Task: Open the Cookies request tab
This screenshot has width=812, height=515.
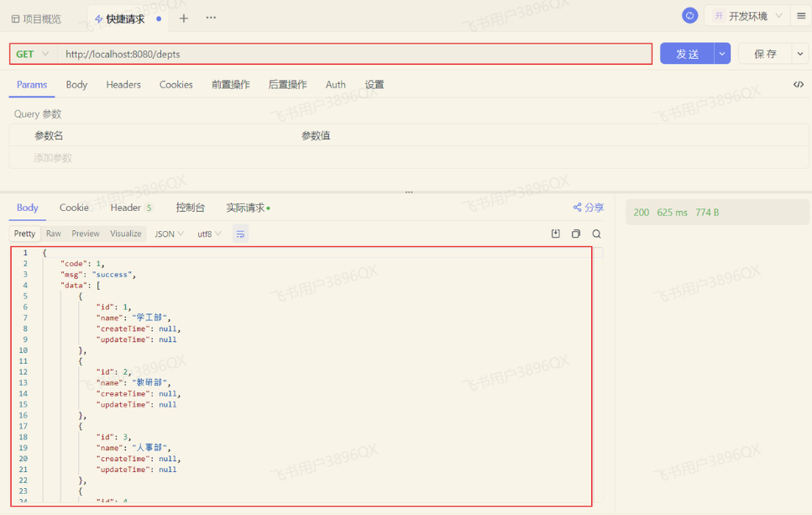Action: point(176,85)
